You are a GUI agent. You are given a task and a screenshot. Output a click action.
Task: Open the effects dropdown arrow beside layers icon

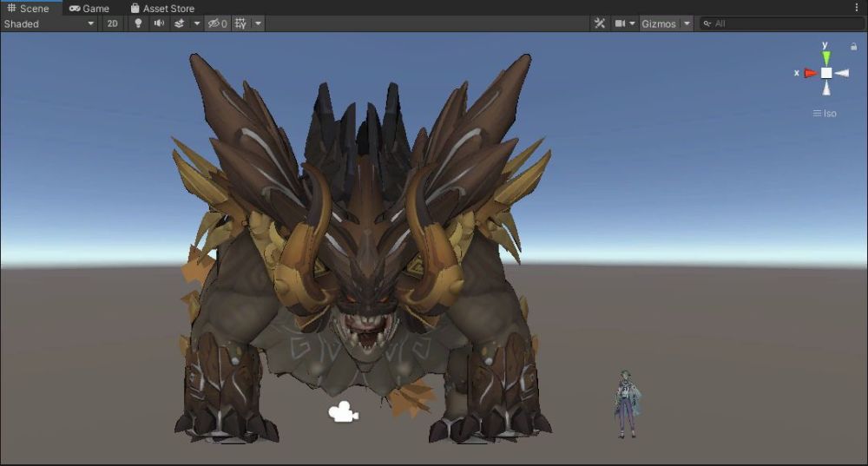pos(196,23)
